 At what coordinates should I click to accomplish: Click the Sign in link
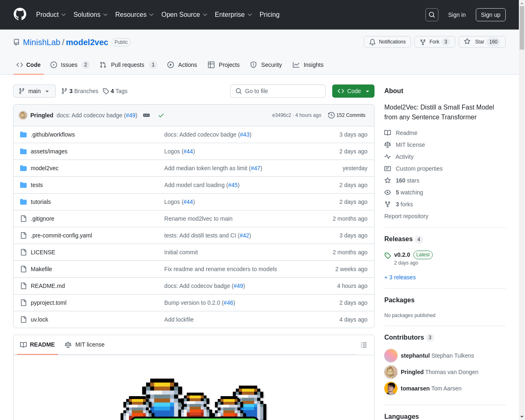click(x=457, y=15)
